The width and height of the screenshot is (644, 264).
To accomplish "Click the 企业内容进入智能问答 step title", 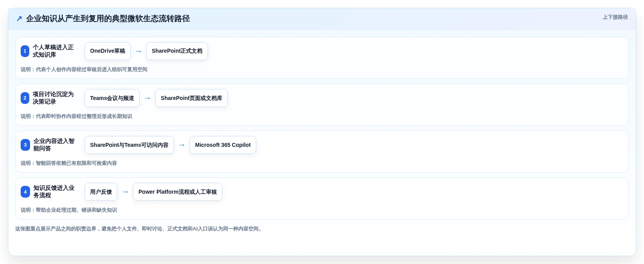I will pos(54,145).
